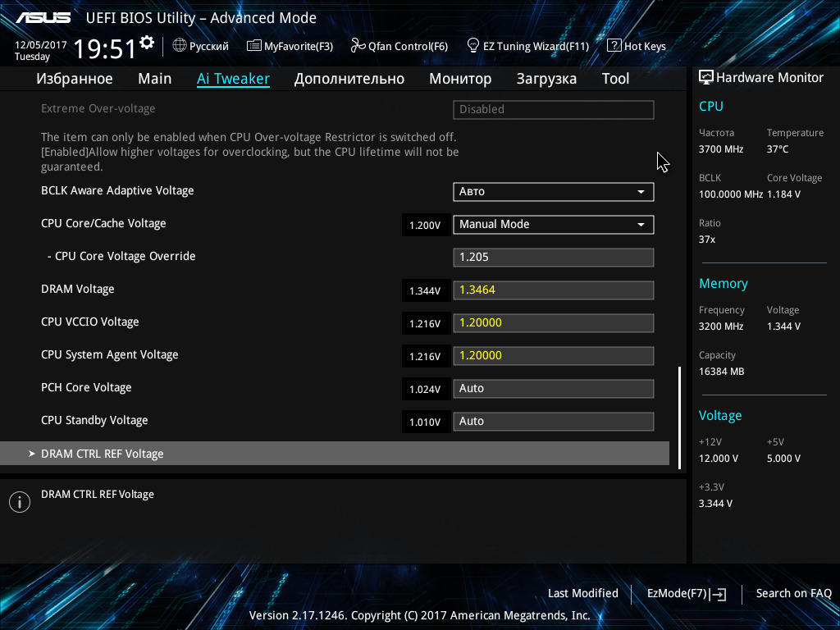Click the 3200 MHz memory frequency value

tap(721, 326)
